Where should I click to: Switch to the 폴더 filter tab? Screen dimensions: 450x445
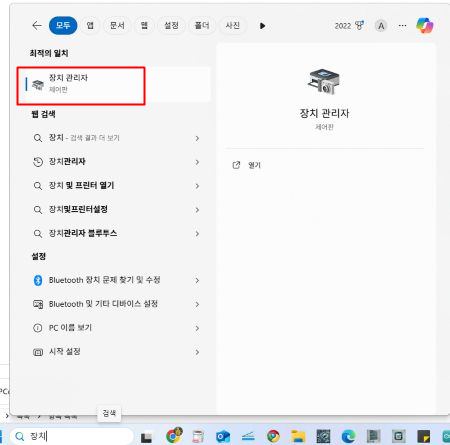point(202,25)
